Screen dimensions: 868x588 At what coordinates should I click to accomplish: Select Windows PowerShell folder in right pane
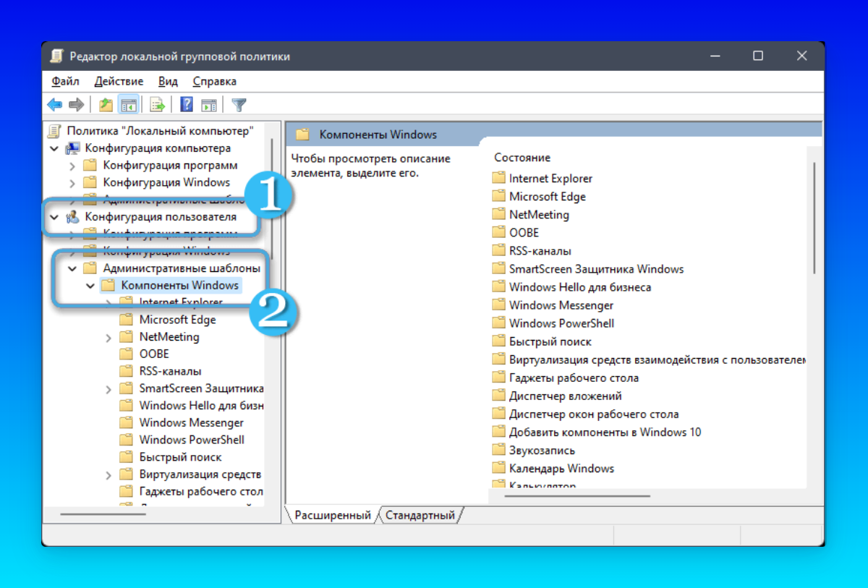561,323
